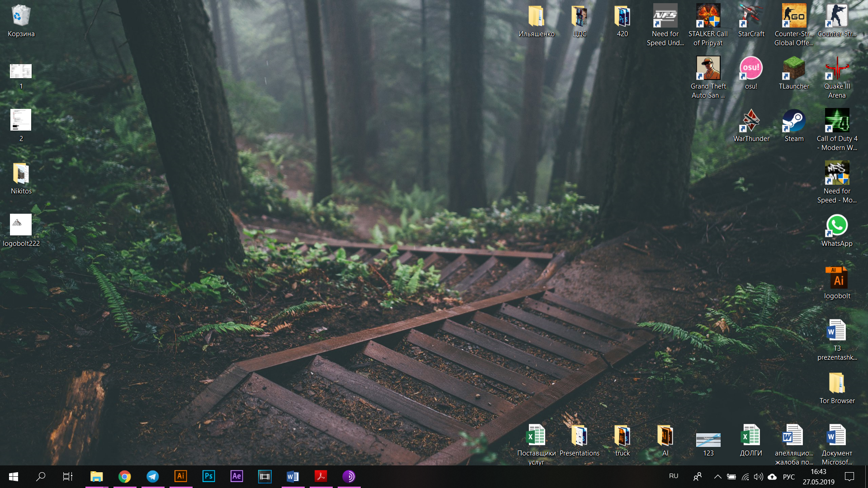Open the Presentations folder

point(579,441)
